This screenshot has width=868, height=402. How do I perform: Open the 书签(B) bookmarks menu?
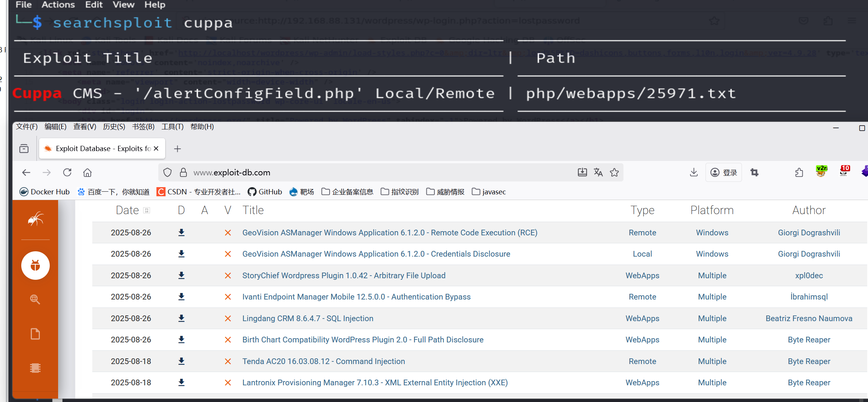(x=143, y=127)
